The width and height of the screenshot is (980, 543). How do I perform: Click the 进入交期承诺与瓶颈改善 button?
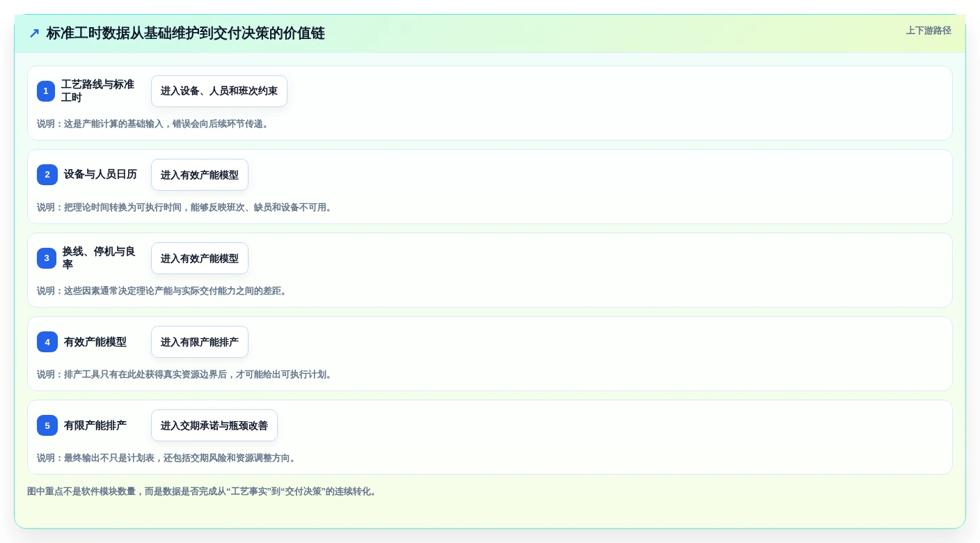point(214,425)
